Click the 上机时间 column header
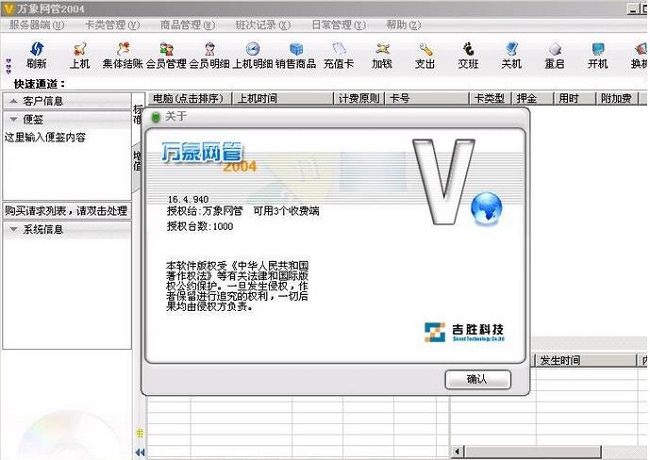The height and width of the screenshot is (460, 650). tap(284, 99)
